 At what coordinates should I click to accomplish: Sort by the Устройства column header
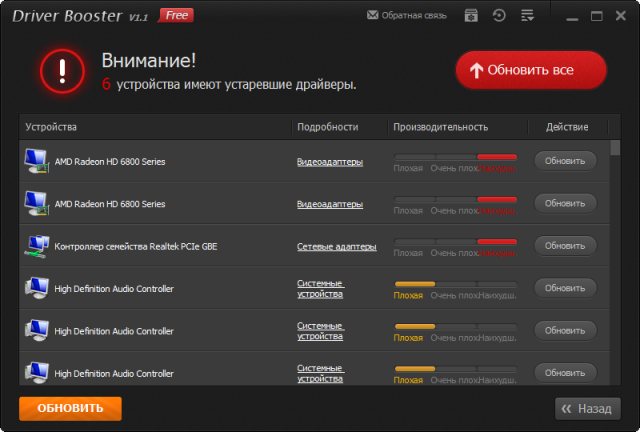51,127
